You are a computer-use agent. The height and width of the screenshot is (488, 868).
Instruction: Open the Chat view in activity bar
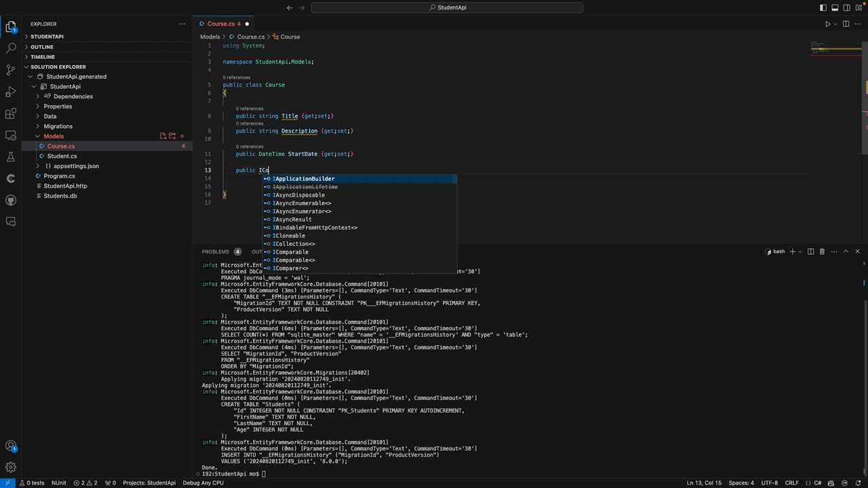(x=11, y=222)
